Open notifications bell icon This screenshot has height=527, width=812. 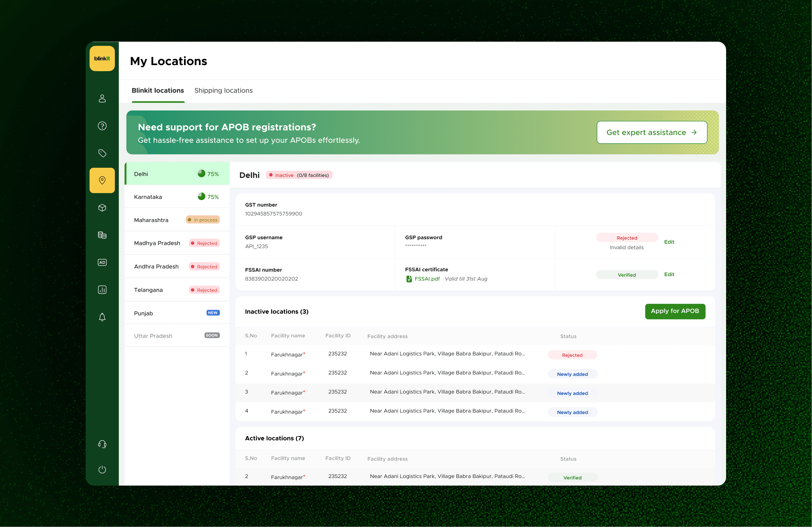tap(102, 317)
